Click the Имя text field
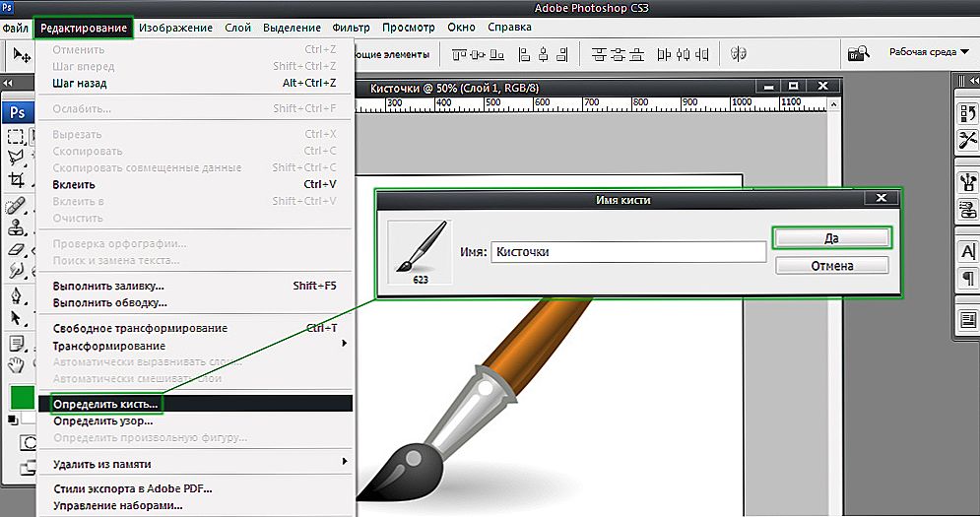The width and height of the screenshot is (980, 517). click(x=628, y=252)
